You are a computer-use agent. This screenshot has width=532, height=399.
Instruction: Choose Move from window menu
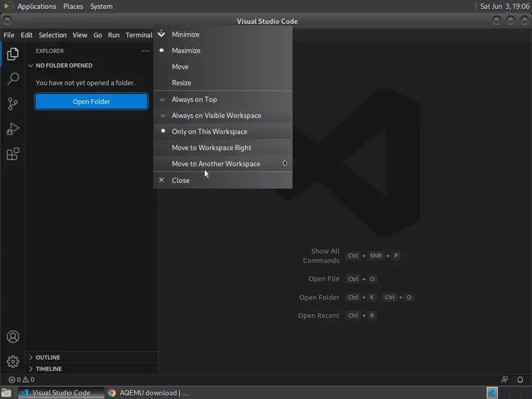(x=222, y=66)
